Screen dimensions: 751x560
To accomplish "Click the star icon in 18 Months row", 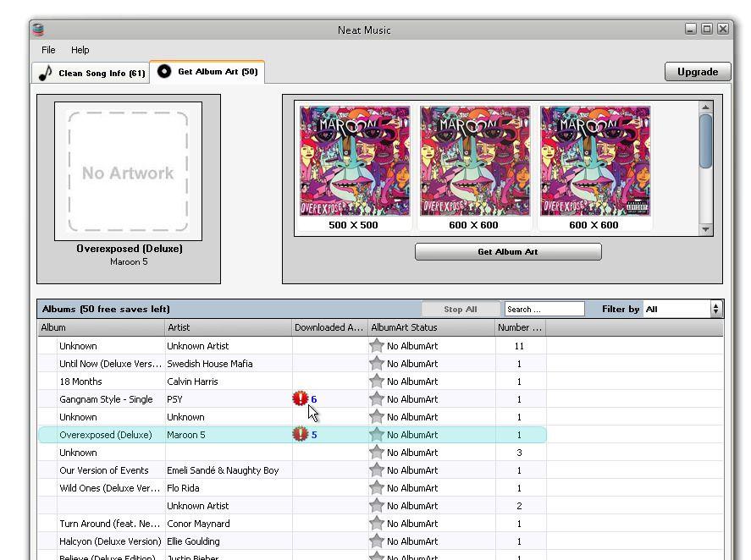I will point(377,381).
